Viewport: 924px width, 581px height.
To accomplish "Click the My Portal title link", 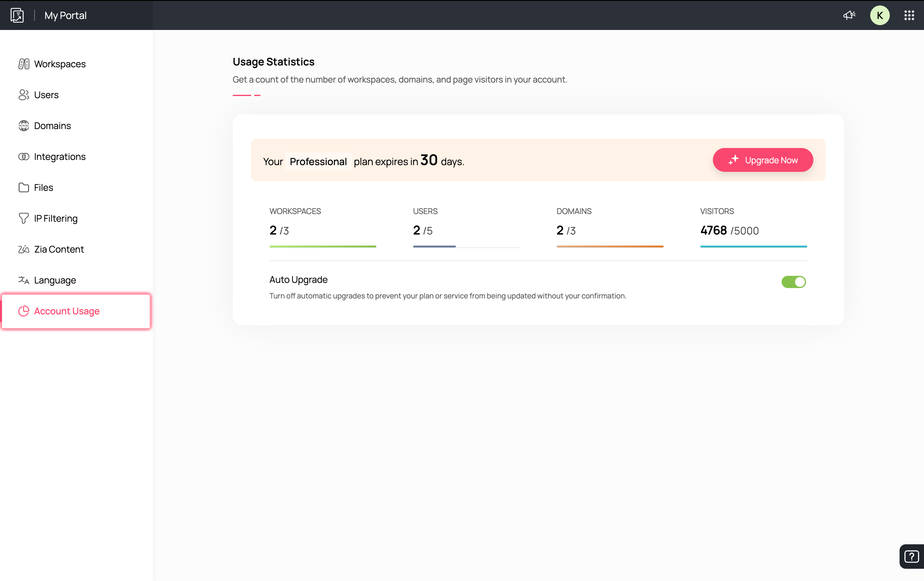I will tap(65, 15).
